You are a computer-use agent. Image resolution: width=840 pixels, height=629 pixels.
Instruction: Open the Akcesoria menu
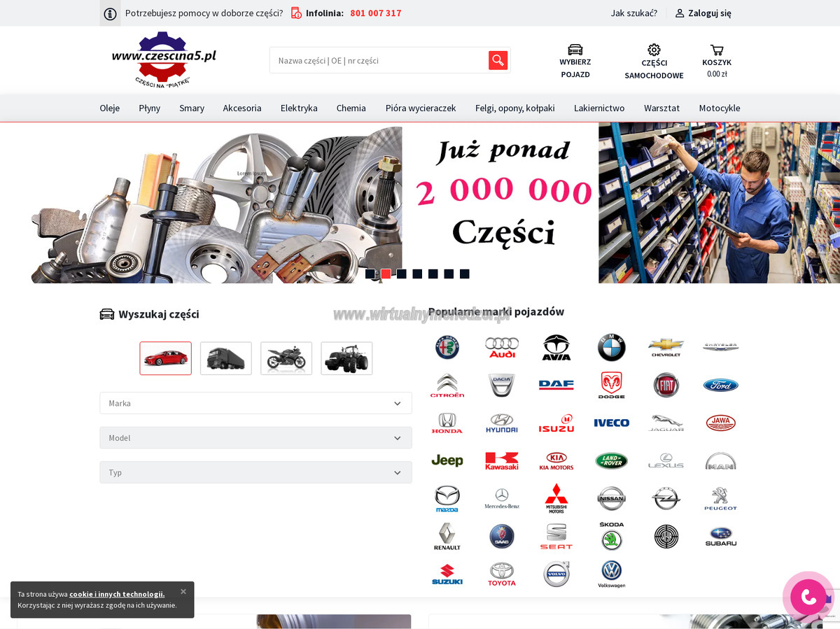(242, 108)
